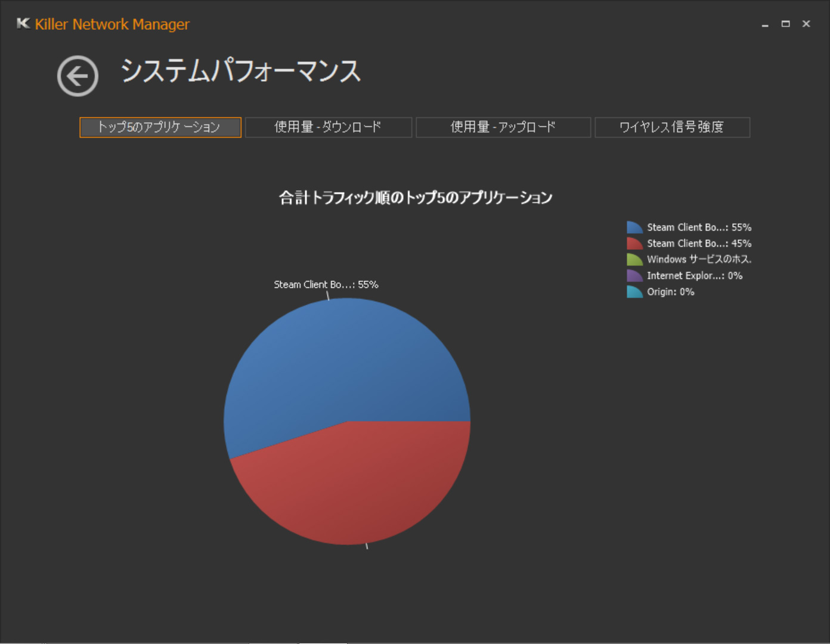Open the 使用量 - アップロード tab
The height and width of the screenshot is (644, 830).
503,127
